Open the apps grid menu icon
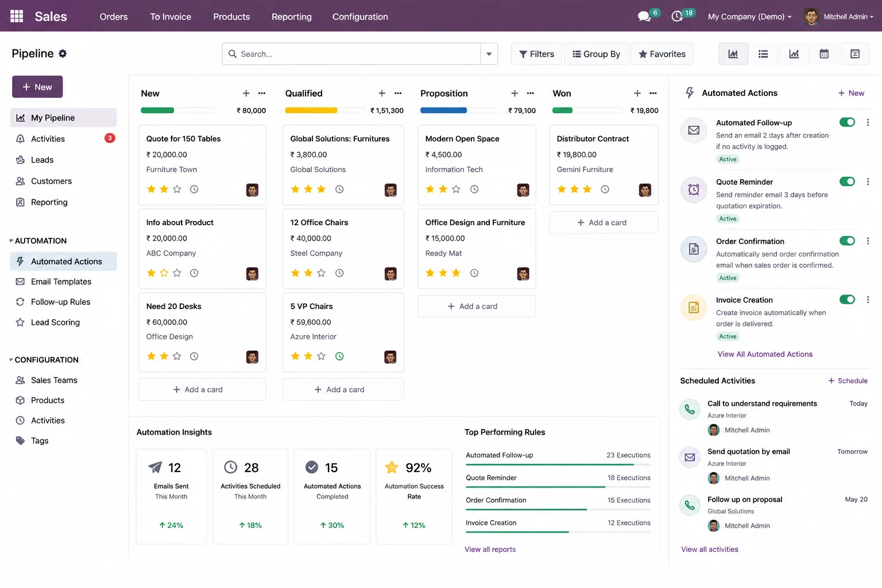The height and width of the screenshot is (588, 882). coord(17,16)
